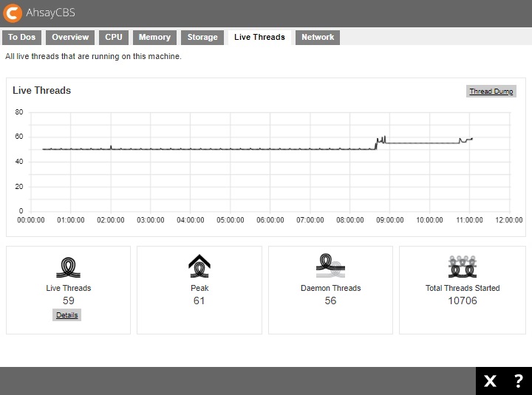Click the Total Threads Started value 10706
532x395 pixels.
pyautogui.click(x=463, y=300)
